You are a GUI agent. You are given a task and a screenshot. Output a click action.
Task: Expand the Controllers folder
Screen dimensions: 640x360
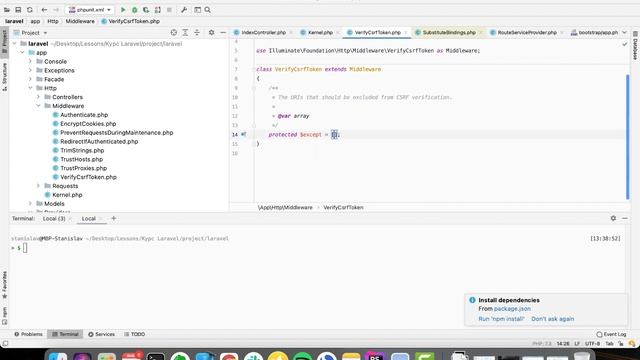(38, 97)
